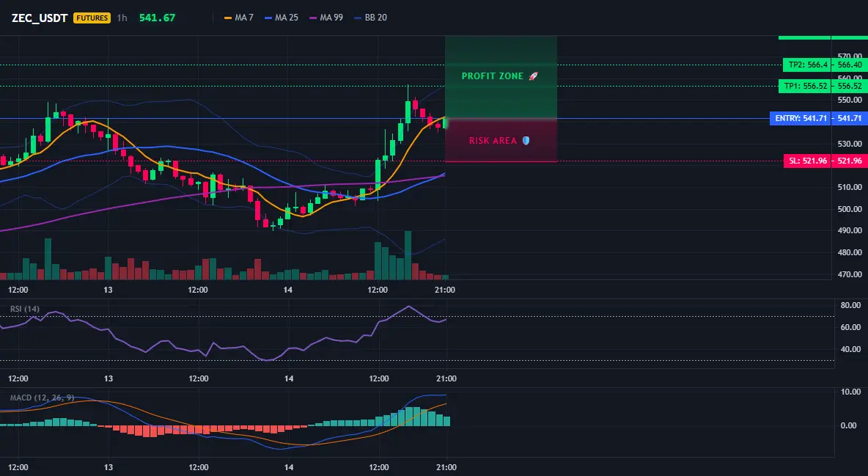Click the 550.00 price axis value
The height and width of the screenshot is (476, 868).
pos(850,100)
